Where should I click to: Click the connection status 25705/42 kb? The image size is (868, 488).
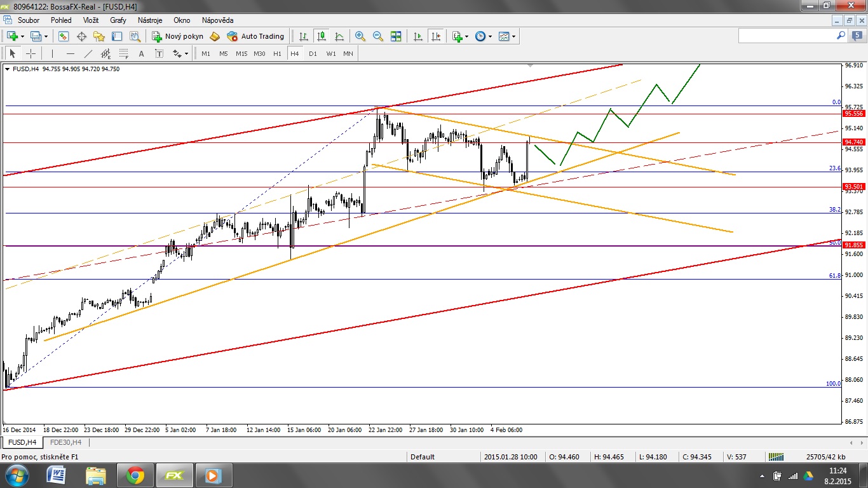click(825, 457)
